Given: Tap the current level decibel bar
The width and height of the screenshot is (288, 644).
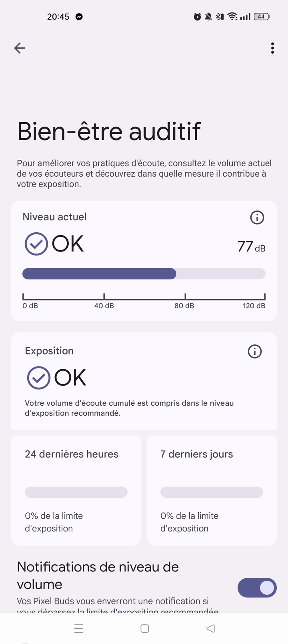Looking at the screenshot, I should [x=144, y=274].
